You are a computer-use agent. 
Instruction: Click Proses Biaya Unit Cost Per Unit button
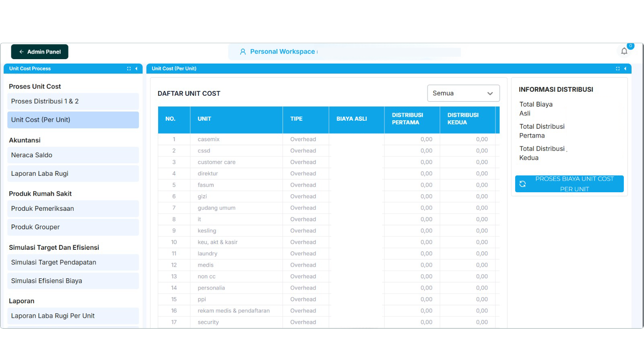[x=569, y=184]
